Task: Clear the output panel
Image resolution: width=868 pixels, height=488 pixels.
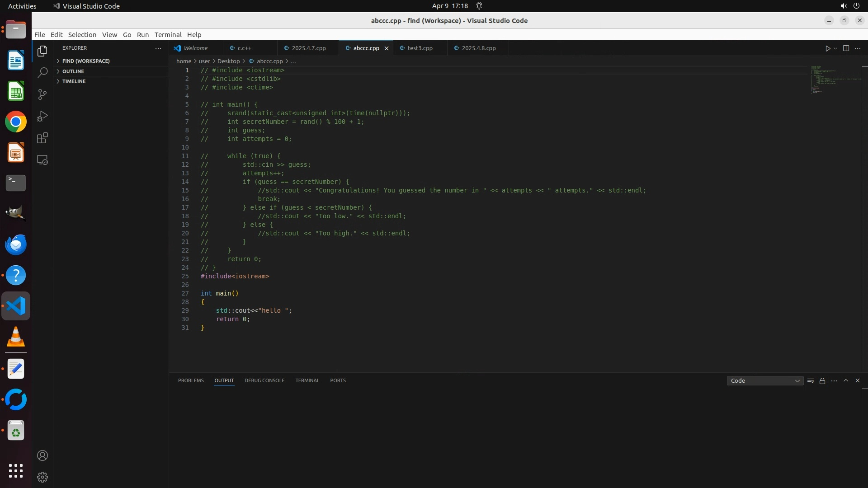Action: [811, 381]
